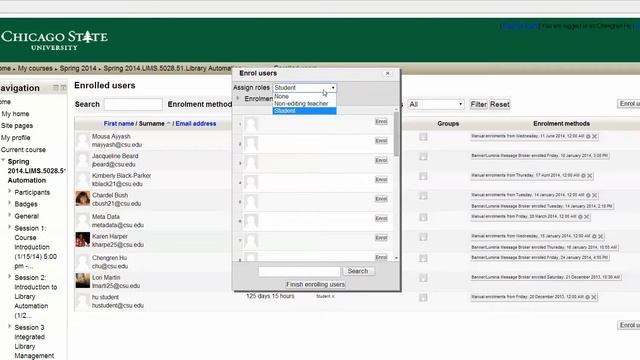The height and width of the screenshot is (360, 640).
Task: Expand the Participants tree node arrow
Action: pyautogui.click(x=10, y=191)
